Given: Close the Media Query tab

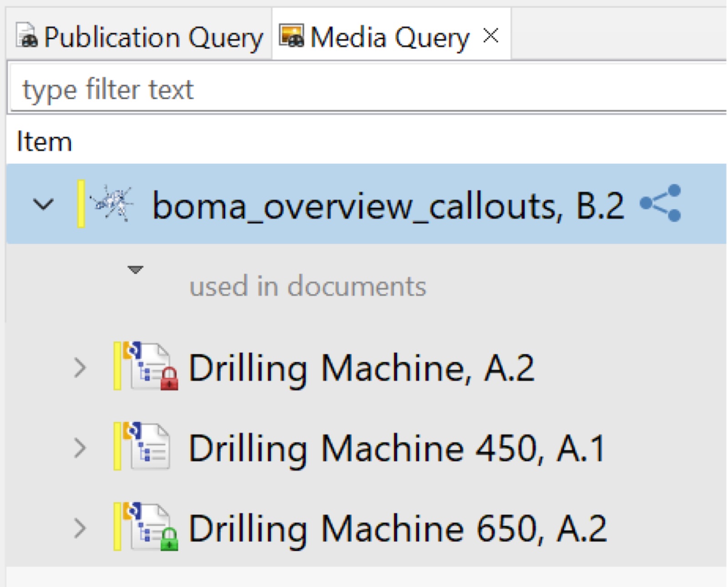Looking at the screenshot, I should pos(491,35).
